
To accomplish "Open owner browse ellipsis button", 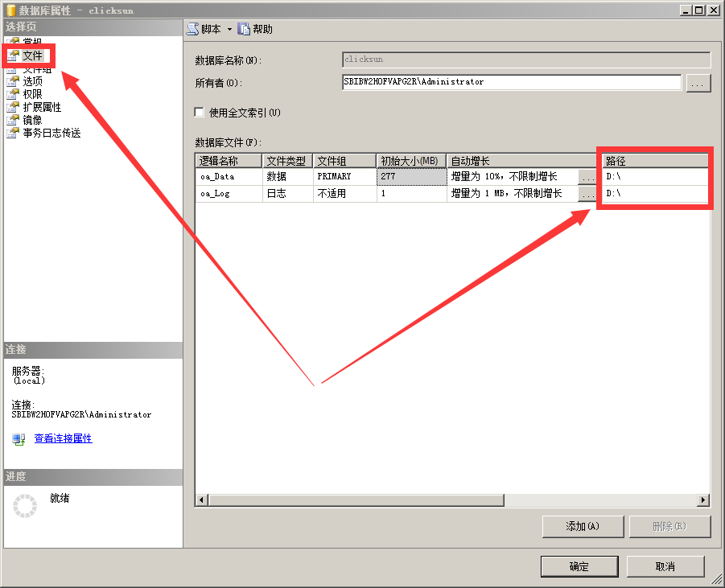I will pos(698,83).
